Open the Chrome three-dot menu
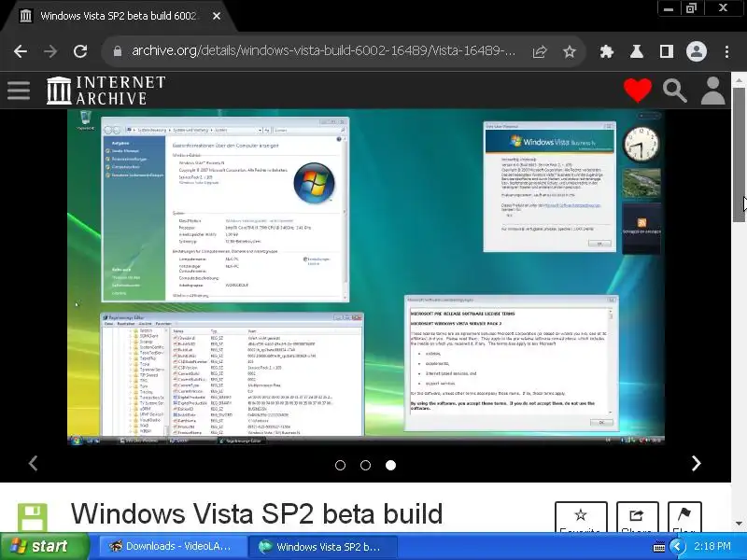 [726, 51]
